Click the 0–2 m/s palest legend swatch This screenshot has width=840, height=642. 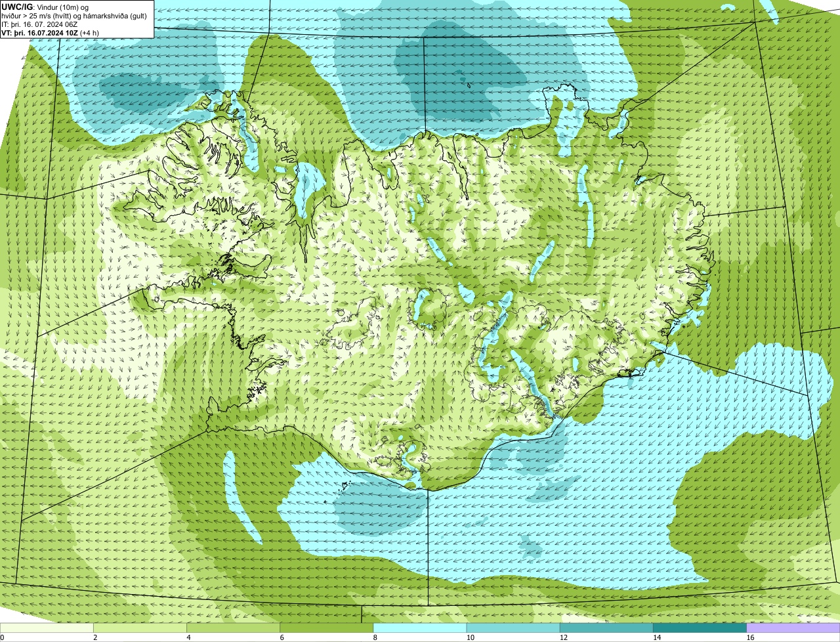tap(47, 628)
